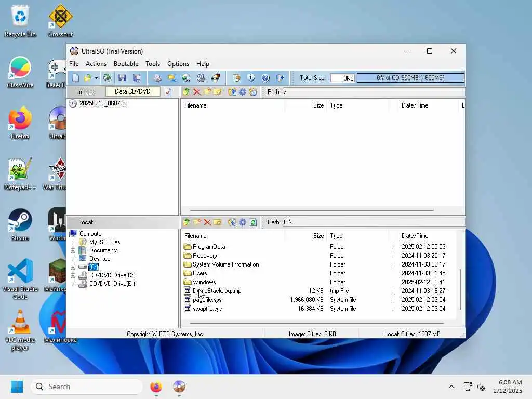532x399 pixels.
Task: Click the Save floppy disk icon
Action: (122, 78)
